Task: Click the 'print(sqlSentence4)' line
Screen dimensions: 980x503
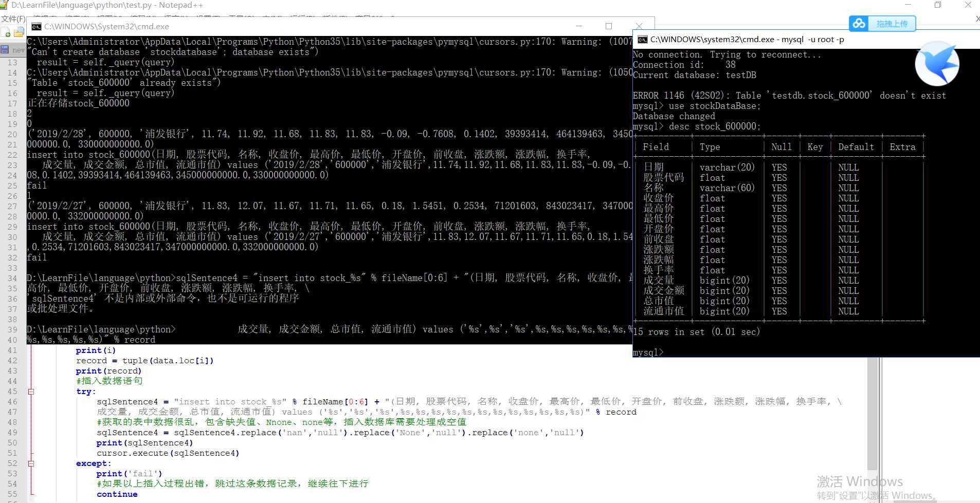Action: [144, 443]
